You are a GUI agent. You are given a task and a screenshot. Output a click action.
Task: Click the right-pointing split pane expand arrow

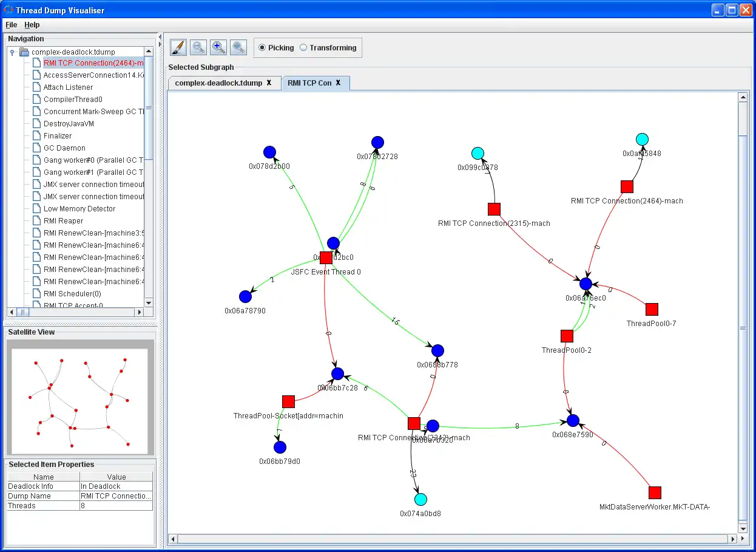[160, 43]
